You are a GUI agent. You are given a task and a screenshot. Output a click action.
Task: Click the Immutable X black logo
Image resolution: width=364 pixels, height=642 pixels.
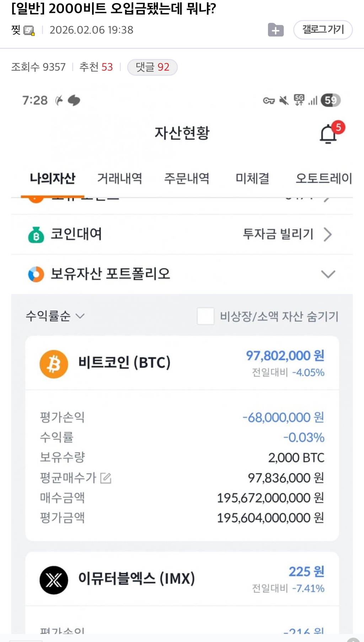click(54, 580)
